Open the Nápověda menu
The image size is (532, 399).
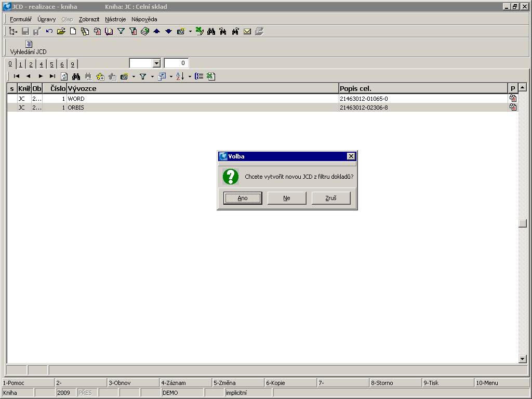click(x=144, y=19)
